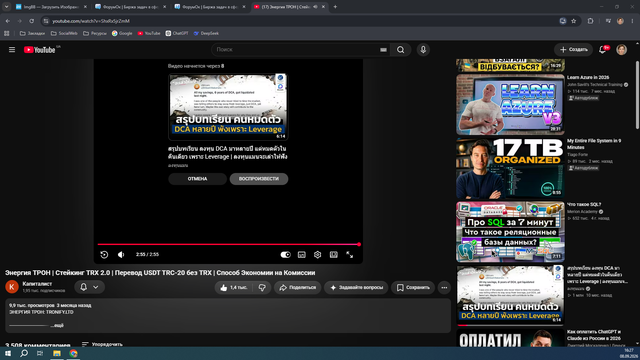Image resolution: width=640 pixels, height=360 pixels.
Task: Open more actions three-dot menu
Action: tap(444, 287)
